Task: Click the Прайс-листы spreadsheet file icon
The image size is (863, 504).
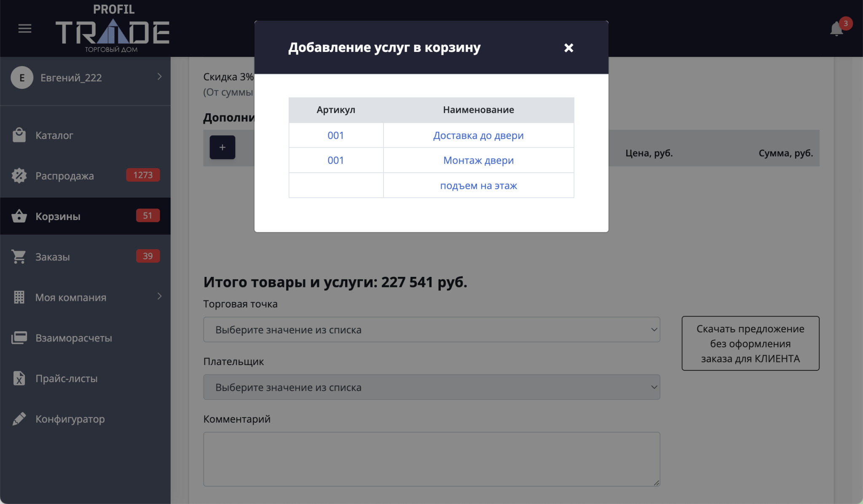Action: [x=19, y=378]
